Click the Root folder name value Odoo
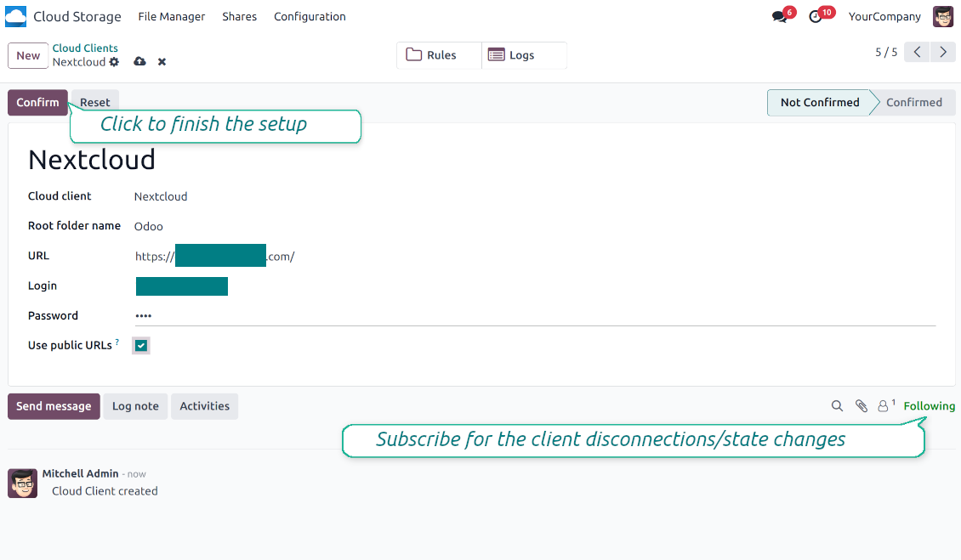961x560 pixels. click(148, 227)
